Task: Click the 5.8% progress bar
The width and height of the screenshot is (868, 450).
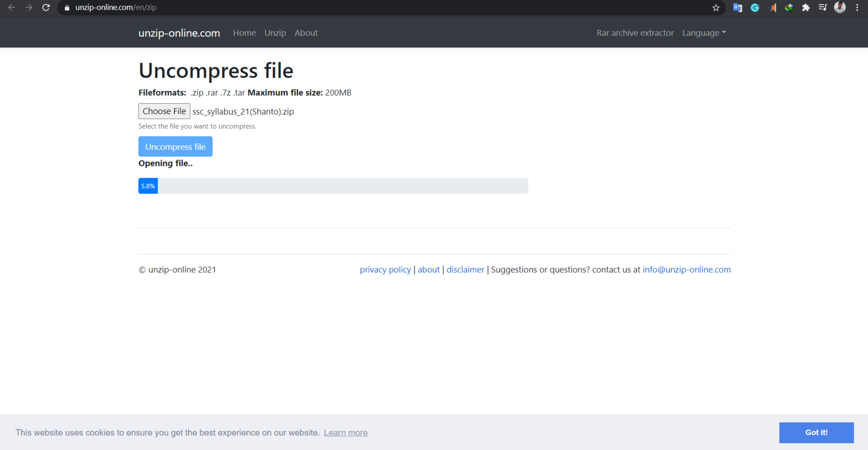Action: [333, 186]
